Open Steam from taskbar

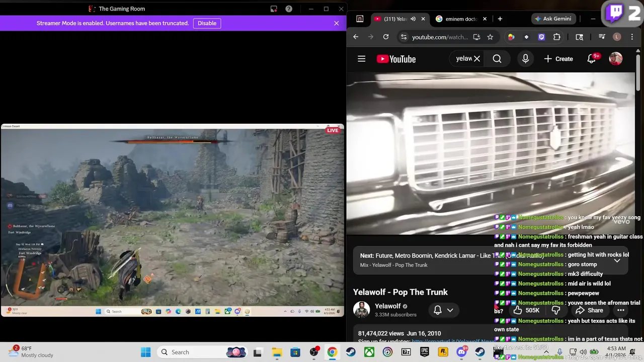351,352
